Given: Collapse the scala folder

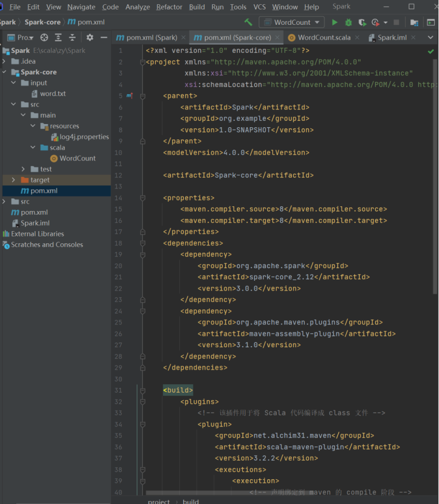Looking at the screenshot, I should tap(33, 147).
